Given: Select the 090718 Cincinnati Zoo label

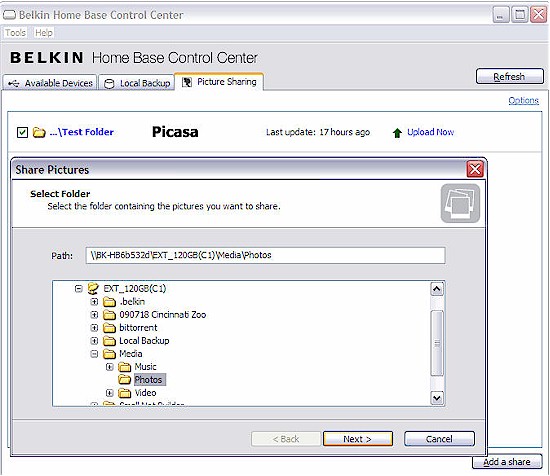Looking at the screenshot, I should click(163, 315).
